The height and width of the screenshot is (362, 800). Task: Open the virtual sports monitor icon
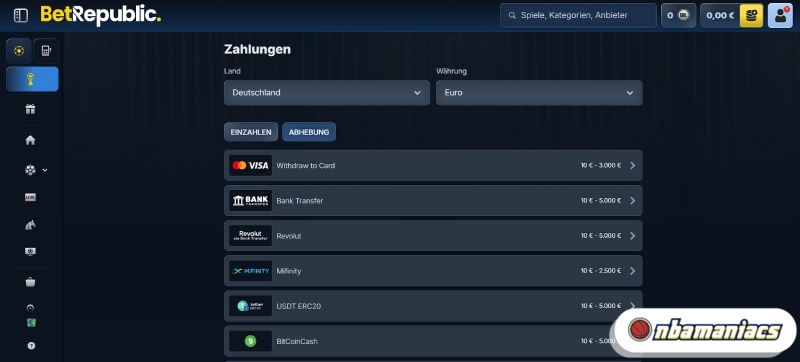[31, 251]
